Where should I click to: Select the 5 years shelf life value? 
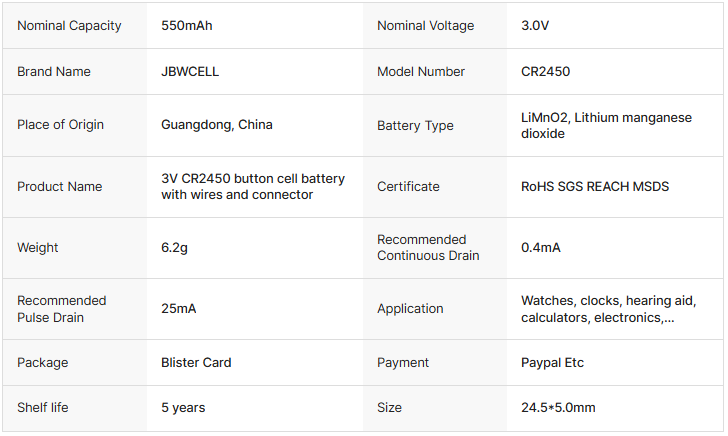pos(183,408)
